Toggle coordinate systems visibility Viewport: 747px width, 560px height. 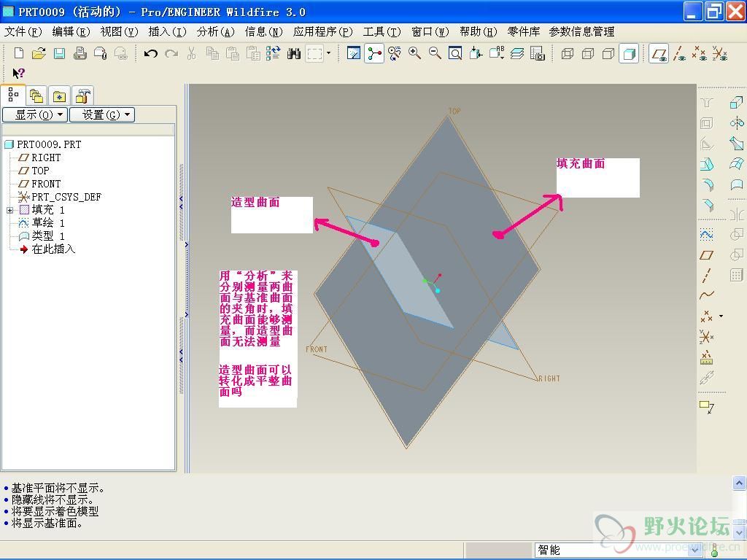click(x=720, y=53)
